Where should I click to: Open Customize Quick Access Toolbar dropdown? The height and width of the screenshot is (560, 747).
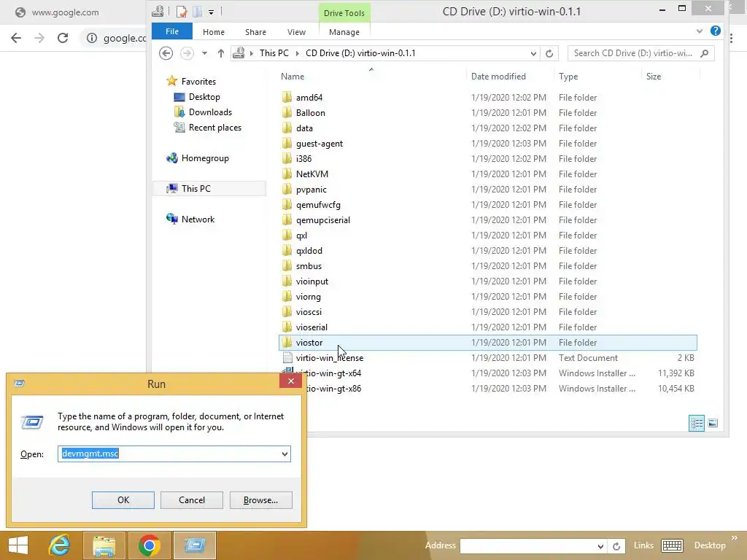click(211, 12)
